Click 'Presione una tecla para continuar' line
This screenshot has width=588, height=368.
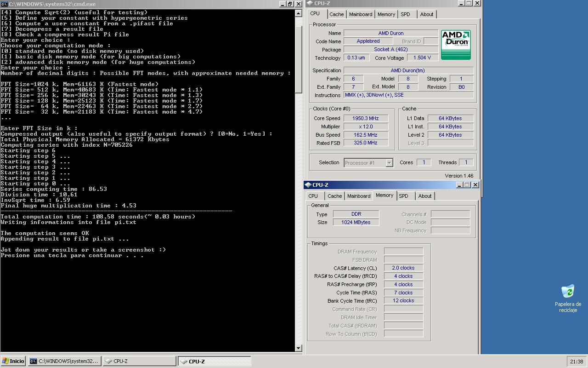(x=72, y=255)
